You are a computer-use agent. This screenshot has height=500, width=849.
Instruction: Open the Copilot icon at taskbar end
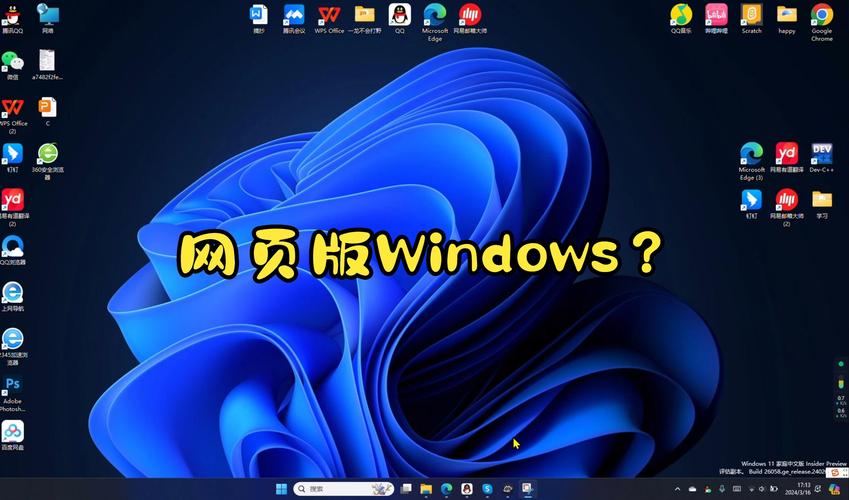[x=834, y=489]
